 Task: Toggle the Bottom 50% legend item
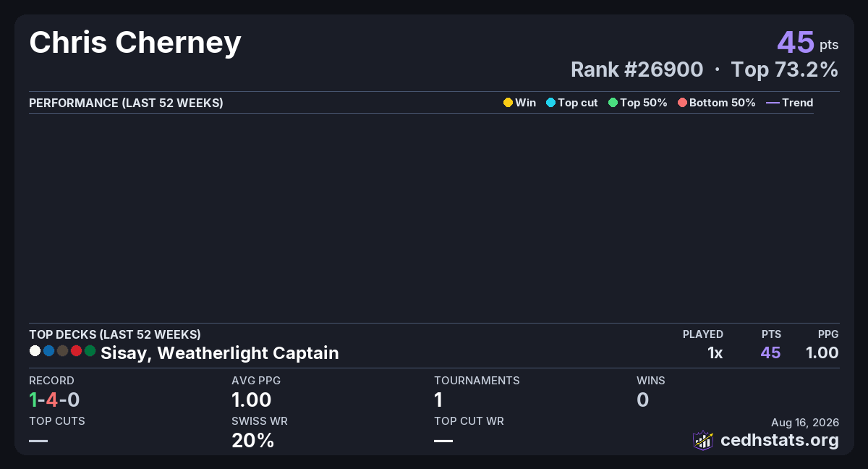tap(716, 103)
